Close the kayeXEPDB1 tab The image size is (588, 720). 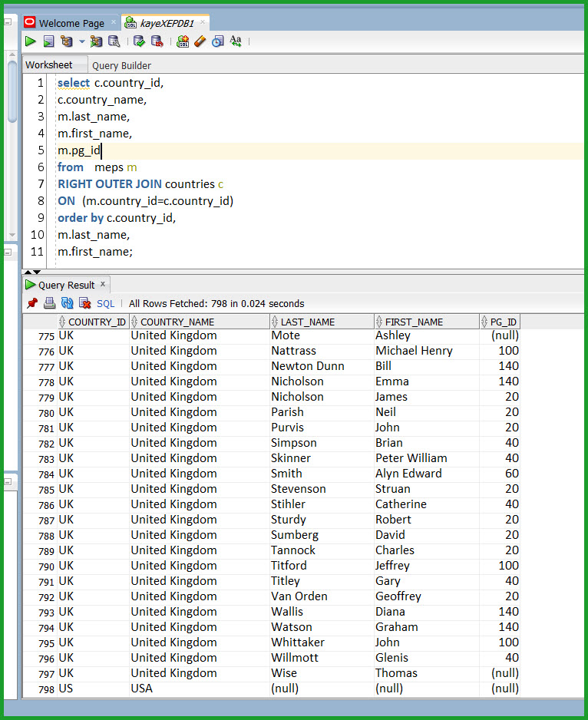[203, 21]
